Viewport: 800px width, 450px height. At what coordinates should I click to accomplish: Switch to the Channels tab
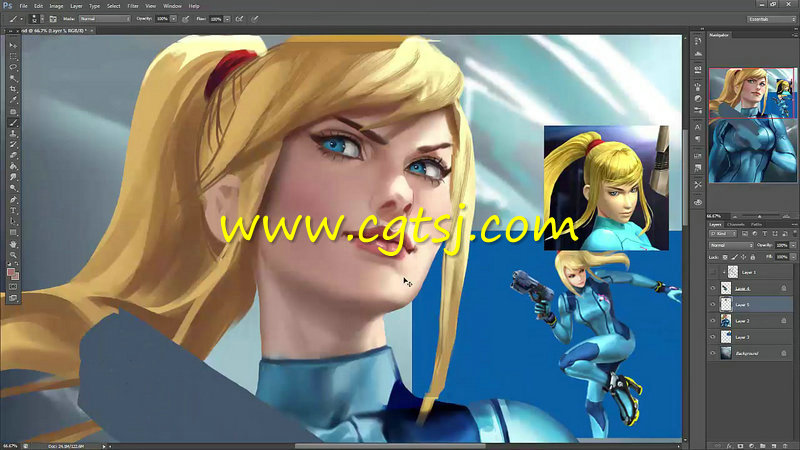point(736,224)
